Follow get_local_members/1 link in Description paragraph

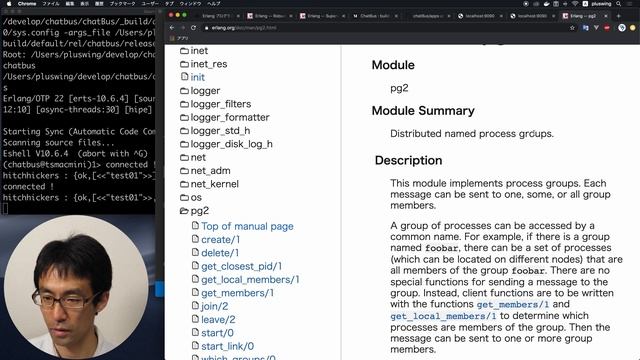(x=443, y=316)
